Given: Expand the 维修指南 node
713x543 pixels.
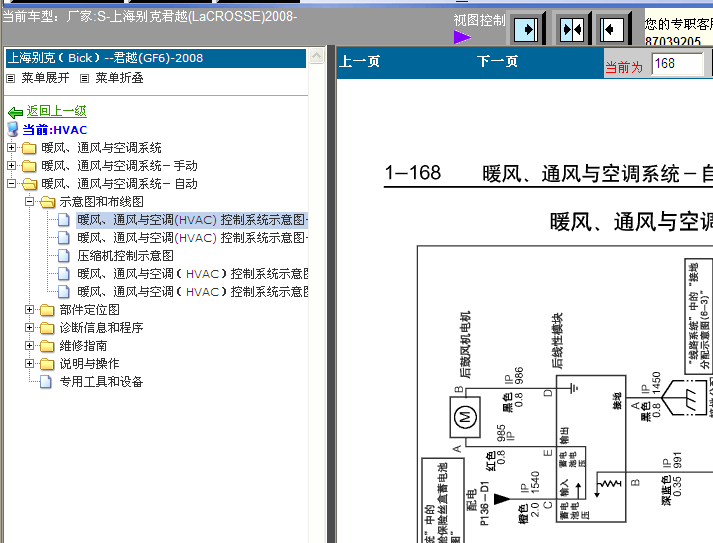Looking at the screenshot, I should [30, 346].
